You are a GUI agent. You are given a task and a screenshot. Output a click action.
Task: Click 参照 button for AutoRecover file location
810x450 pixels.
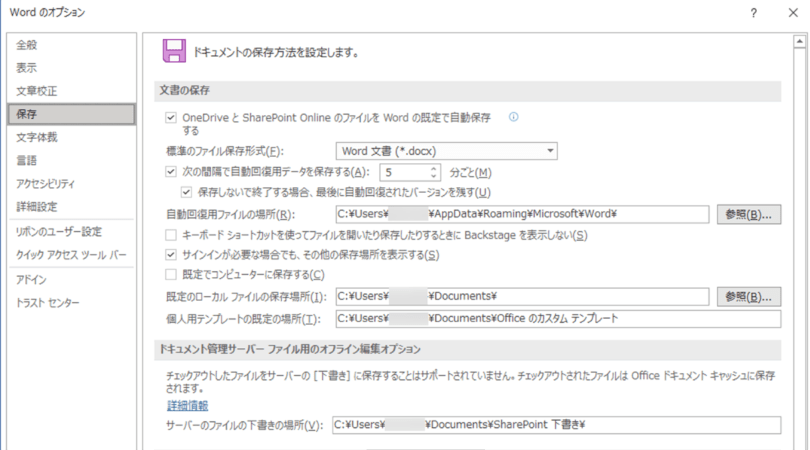[749, 214]
